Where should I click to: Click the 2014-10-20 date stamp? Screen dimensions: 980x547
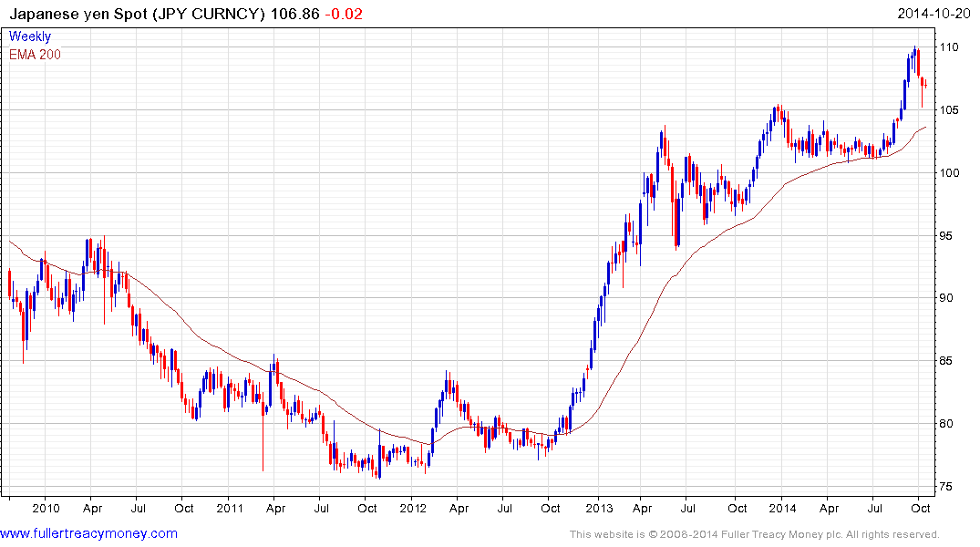click(936, 15)
